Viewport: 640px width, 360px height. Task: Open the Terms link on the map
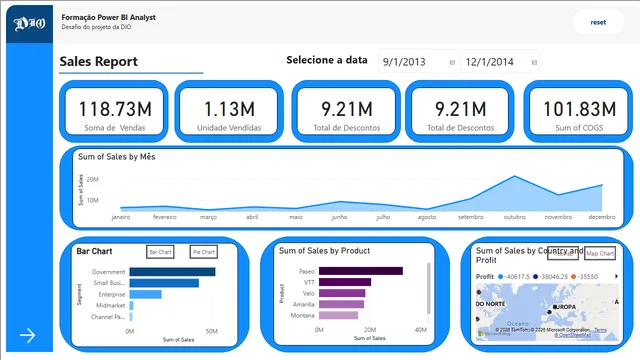[600, 330]
